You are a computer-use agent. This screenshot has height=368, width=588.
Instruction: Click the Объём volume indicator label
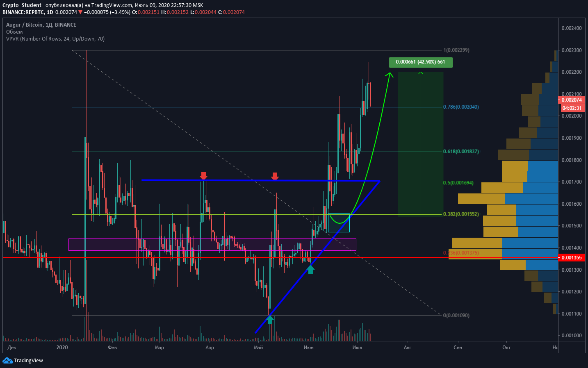(14, 32)
